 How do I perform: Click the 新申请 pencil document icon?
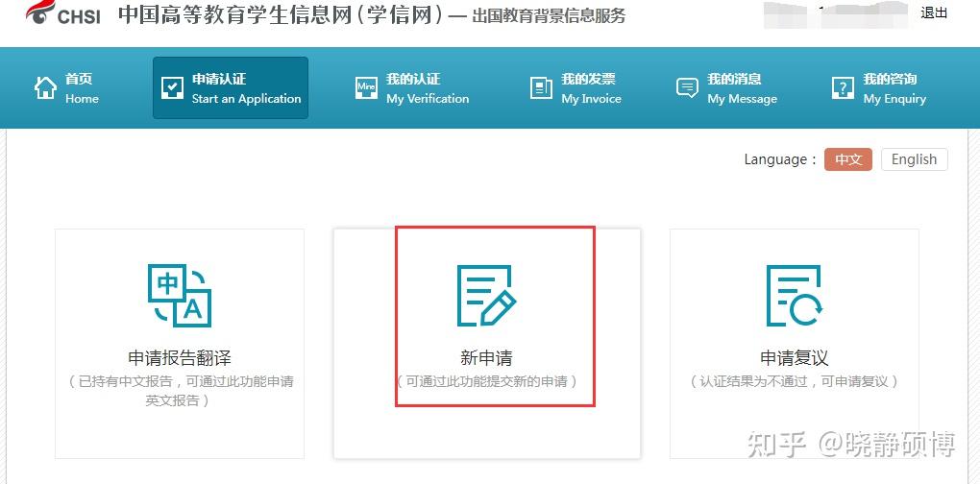tap(487, 296)
